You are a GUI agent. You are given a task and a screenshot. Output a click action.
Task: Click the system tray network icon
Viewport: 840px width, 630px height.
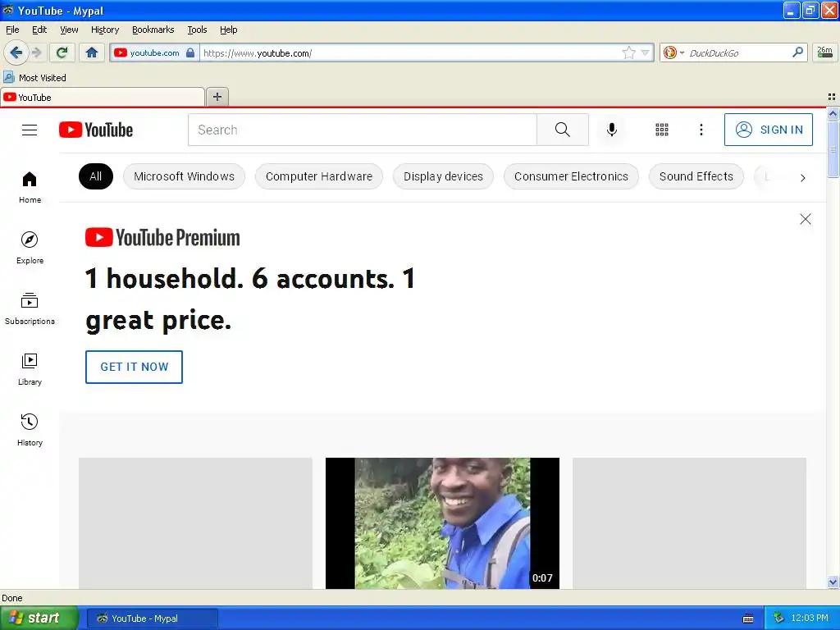pyautogui.click(x=778, y=619)
